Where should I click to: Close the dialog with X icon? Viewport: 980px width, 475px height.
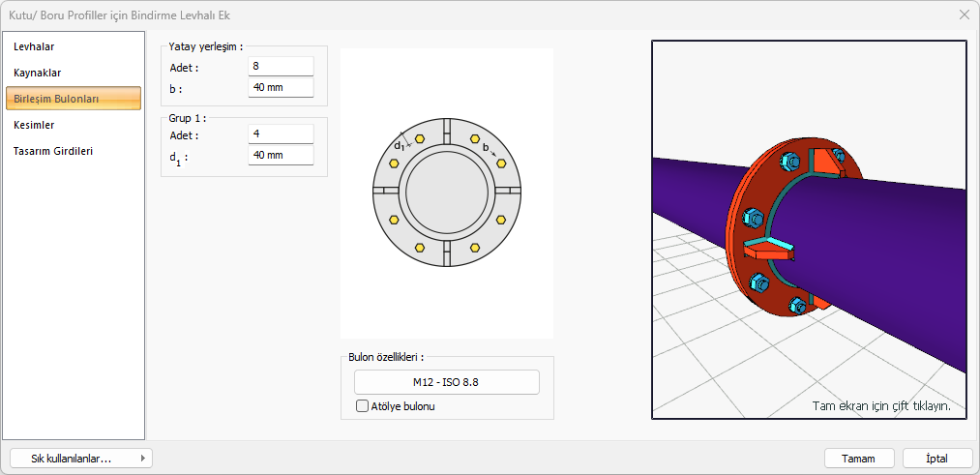point(964,15)
